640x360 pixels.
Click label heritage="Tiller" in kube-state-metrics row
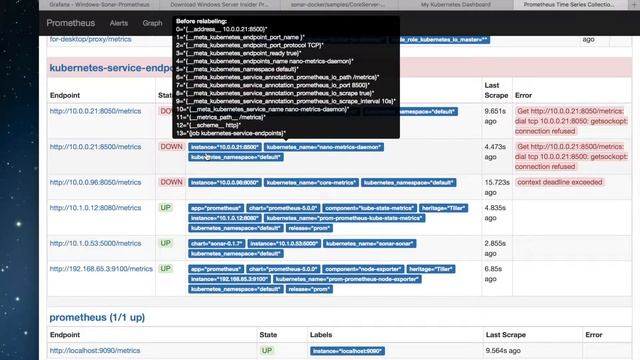pyautogui.click(x=443, y=208)
